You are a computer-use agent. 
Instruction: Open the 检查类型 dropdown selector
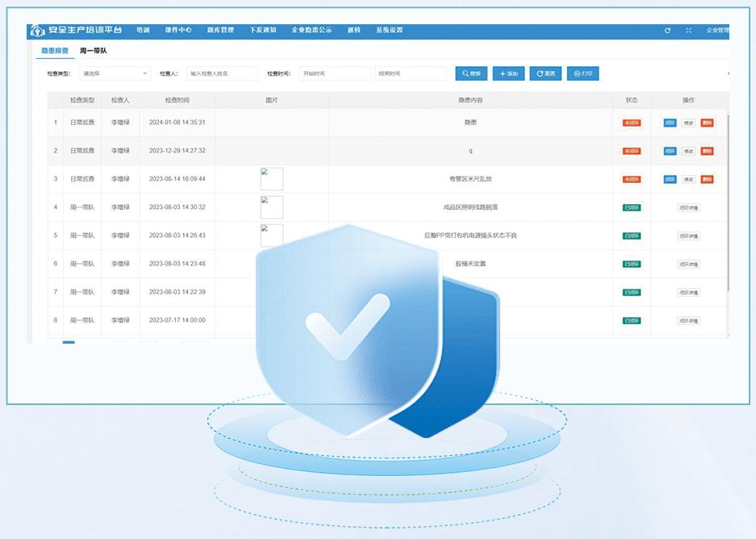115,73
